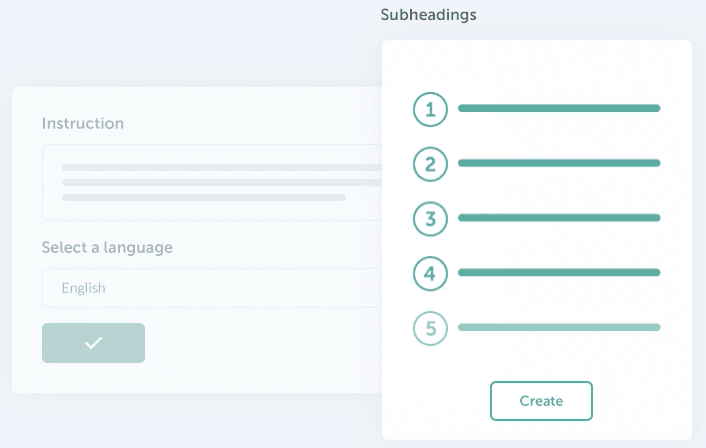Click the number 1 circle icon
Viewport: 706px width, 448px height.
(430, 109)
